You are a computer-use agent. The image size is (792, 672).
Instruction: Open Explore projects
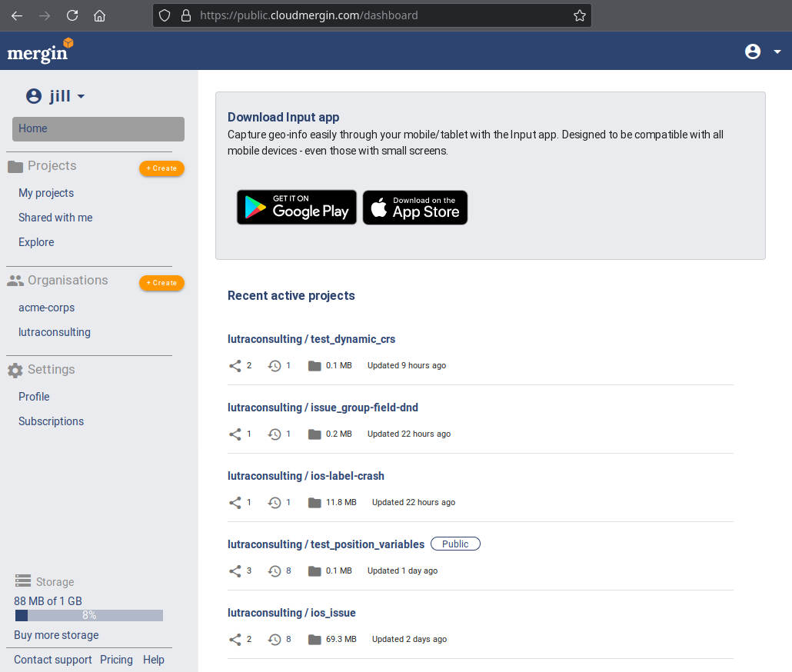pyautogui.click(x=36, y=242)
